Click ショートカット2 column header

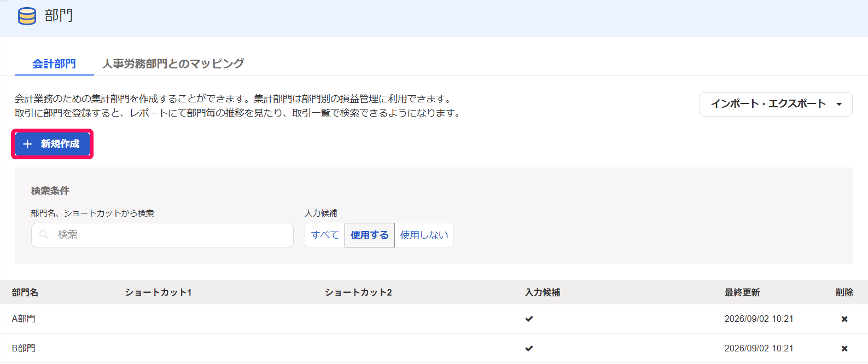click(358, 292)
